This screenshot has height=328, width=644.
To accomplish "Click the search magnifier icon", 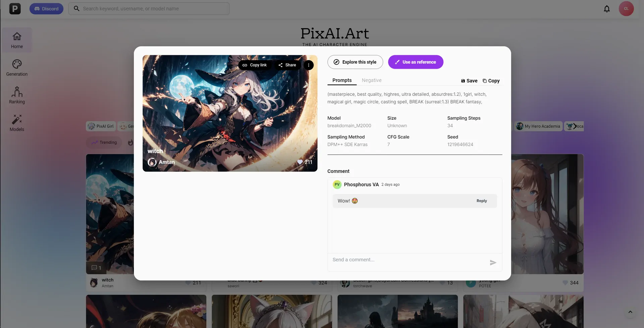I will 76,9.
